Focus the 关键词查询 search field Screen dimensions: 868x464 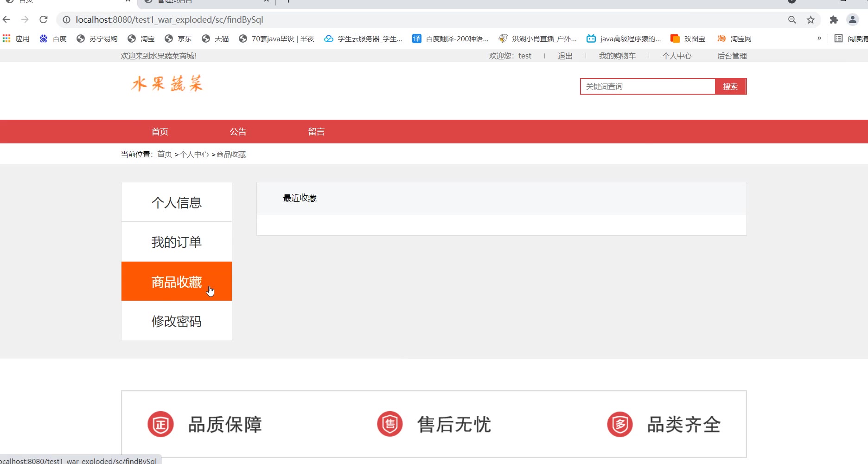click(x=647, y=87)
